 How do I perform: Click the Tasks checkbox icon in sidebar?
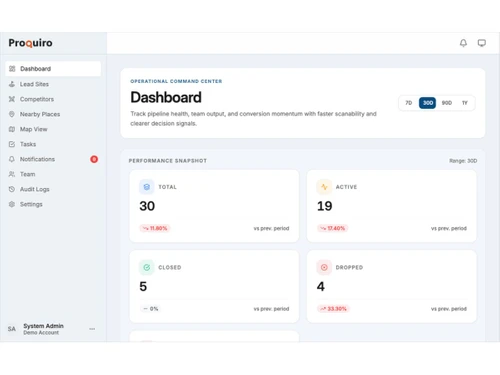click(x=12, y=144)
